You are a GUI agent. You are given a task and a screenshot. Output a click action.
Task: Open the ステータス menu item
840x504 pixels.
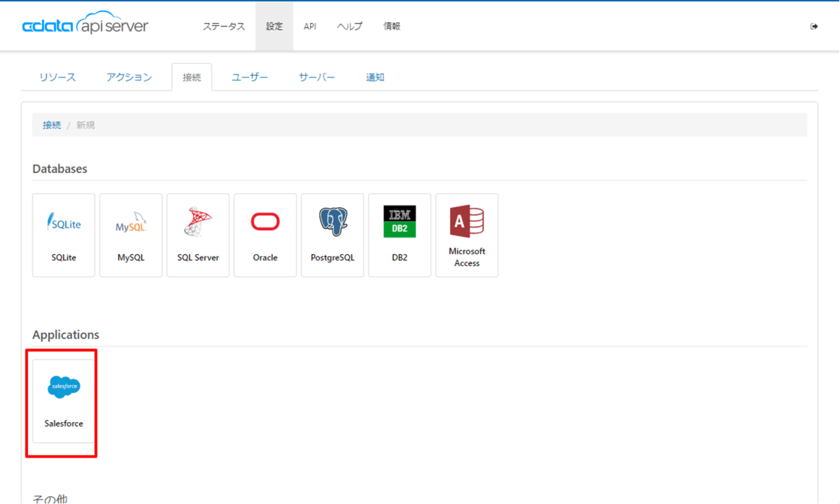click(x=224, y=27)
